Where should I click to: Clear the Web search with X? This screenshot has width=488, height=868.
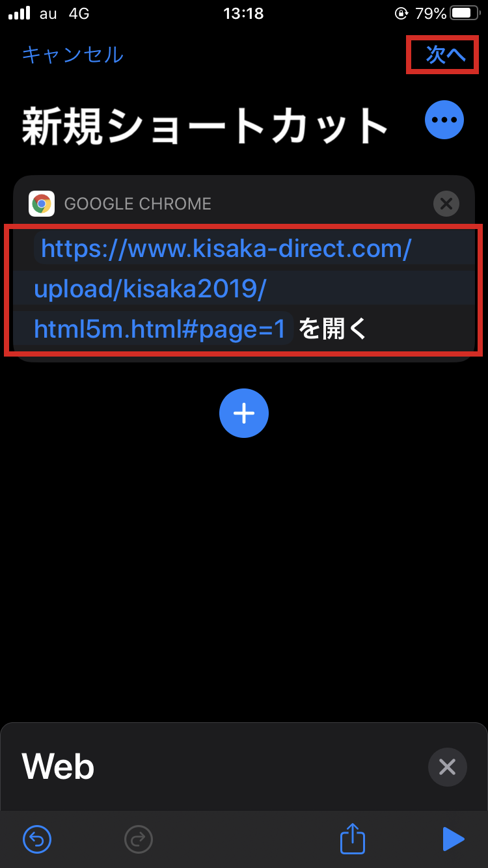pyautogui.click(x=448, y=767)
